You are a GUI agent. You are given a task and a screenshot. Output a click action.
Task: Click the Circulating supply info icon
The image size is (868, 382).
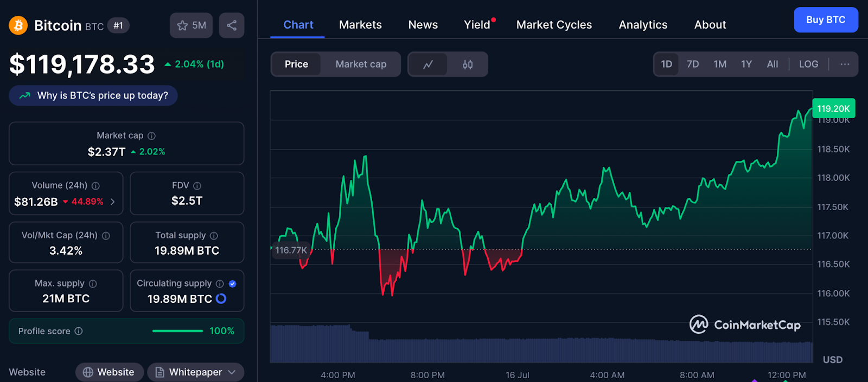click(x=220, y=284)
